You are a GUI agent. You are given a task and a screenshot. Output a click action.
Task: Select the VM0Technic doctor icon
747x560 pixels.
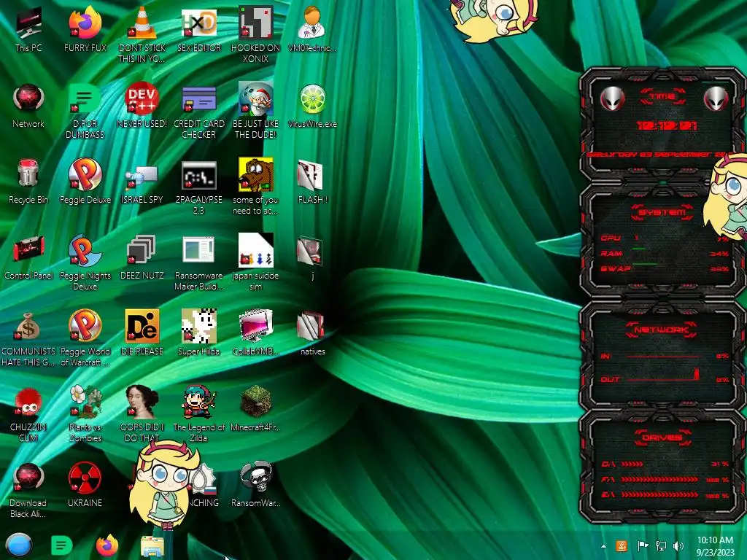tap(312, 28)
